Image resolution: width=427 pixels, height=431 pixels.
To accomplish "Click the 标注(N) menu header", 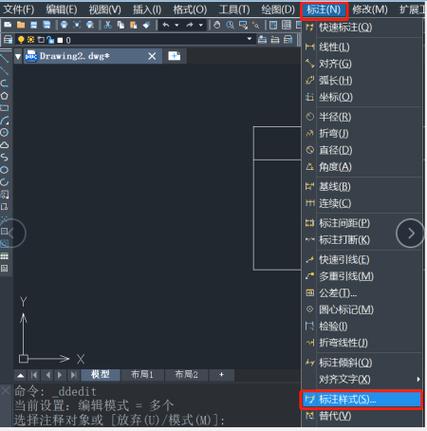I will tap(324, 10).
